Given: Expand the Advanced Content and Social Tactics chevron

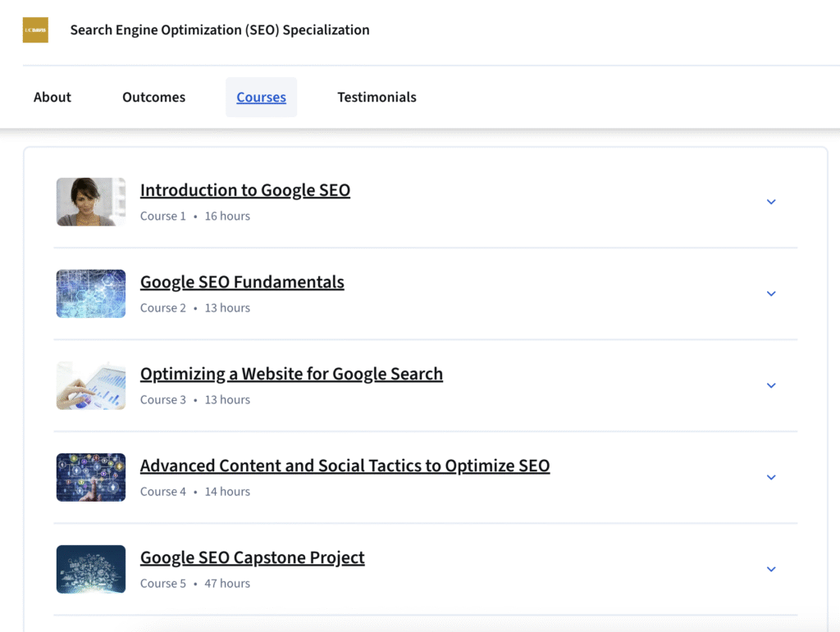Looking at the screenshot, I should click(x=771, y=477).
